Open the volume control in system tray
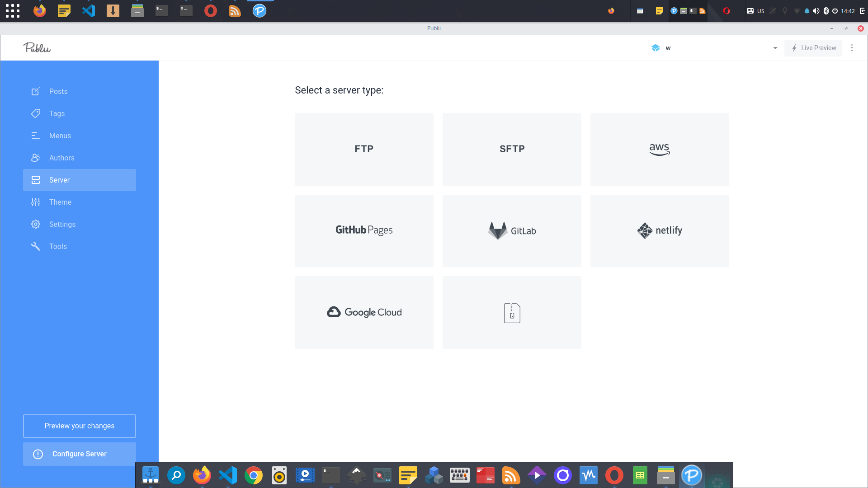 [816, 11]
